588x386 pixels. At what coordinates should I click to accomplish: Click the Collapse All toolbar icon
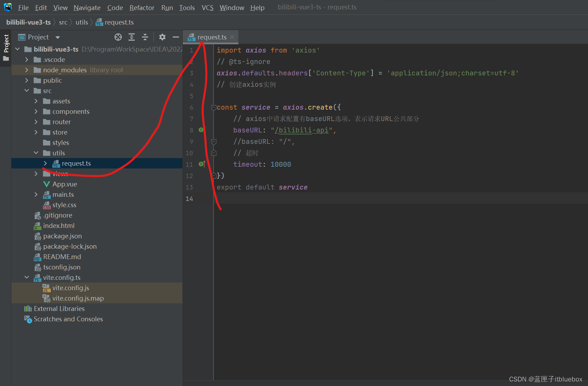[x=145, y=37]
